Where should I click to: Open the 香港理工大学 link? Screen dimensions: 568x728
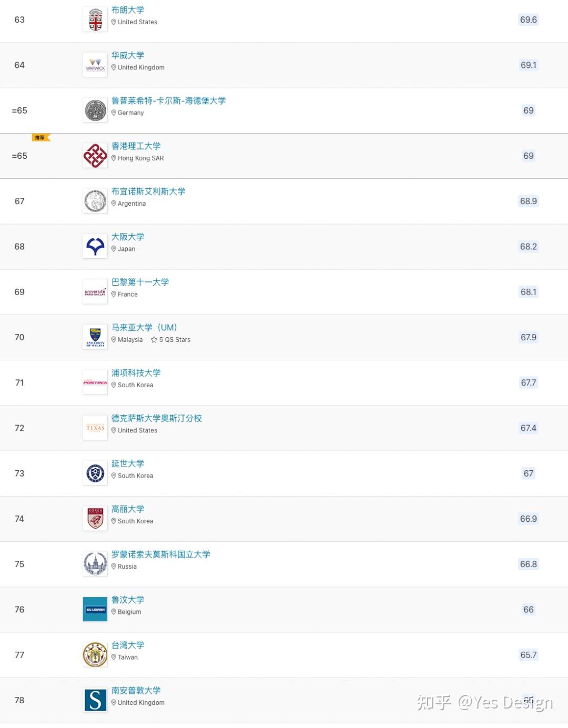(136, 146)
